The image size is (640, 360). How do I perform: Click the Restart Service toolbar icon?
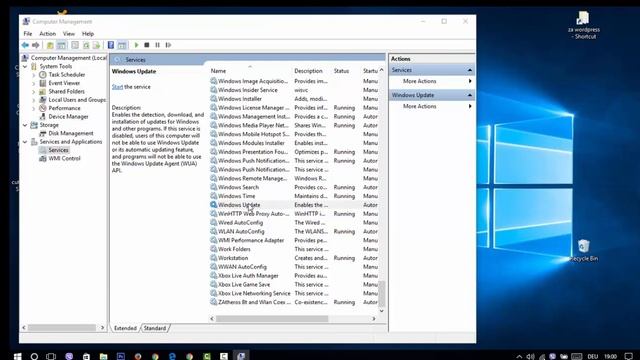pos(169,45)
